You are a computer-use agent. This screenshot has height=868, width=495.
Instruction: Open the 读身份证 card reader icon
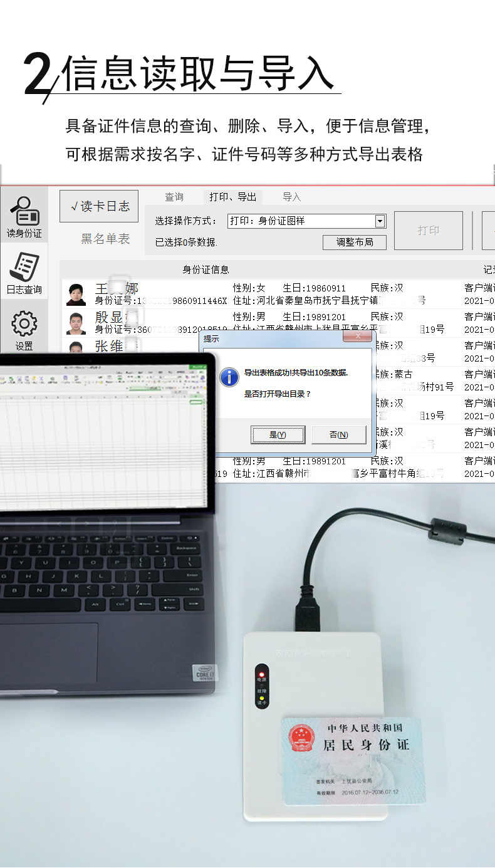[x=24, y=216]
